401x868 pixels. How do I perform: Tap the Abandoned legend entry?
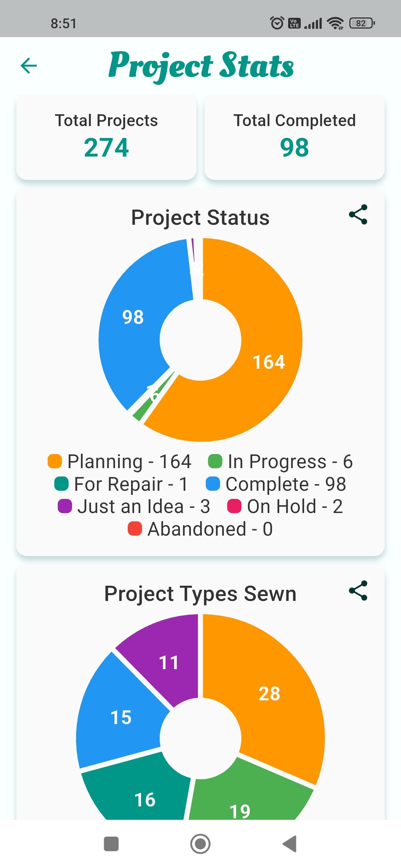pos(200,529)
